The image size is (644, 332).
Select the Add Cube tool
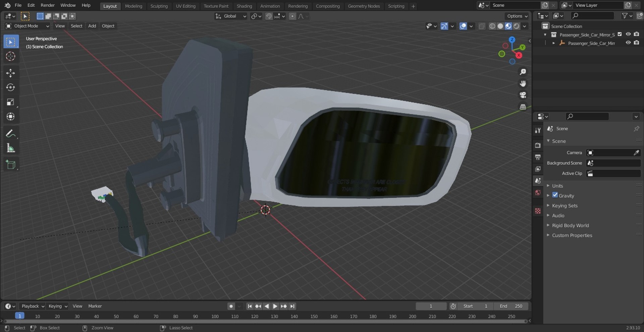coord(10,165)
